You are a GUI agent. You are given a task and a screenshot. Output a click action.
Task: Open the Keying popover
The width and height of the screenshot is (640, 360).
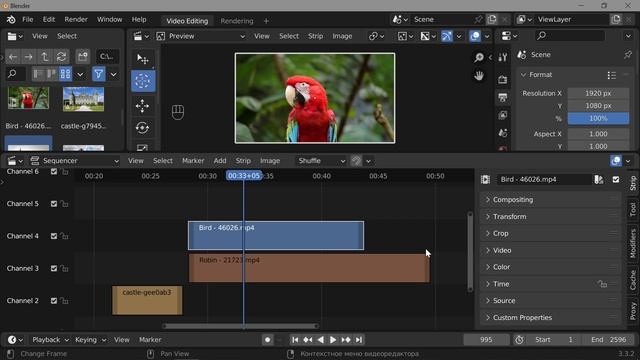click(x=90, y=340)
